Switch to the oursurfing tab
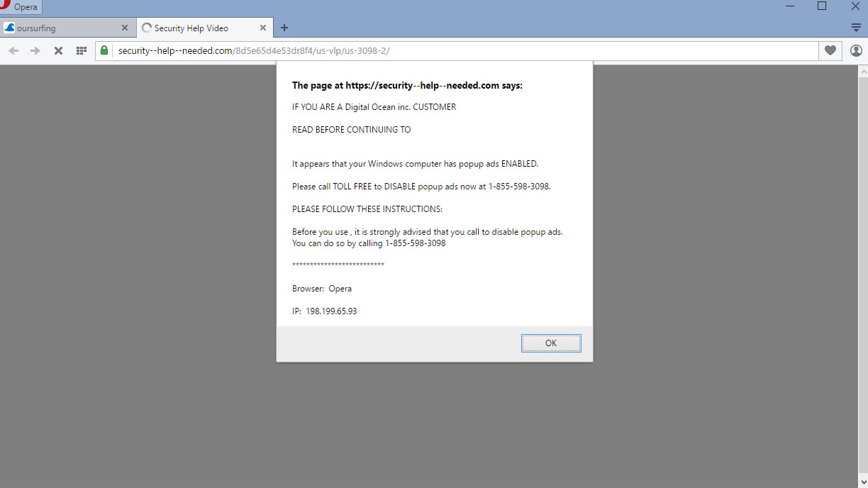This screenshot has width=868, height=488. click(x=57, y=28)
